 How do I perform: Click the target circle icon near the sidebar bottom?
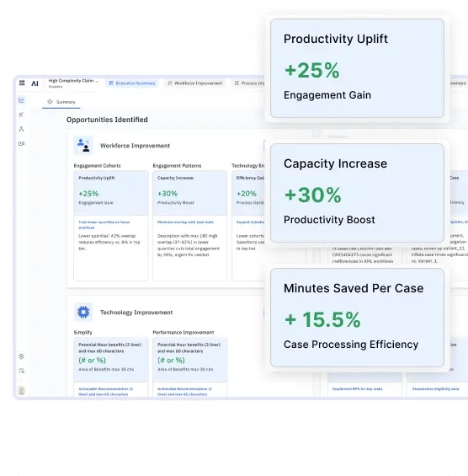coord(21,356)
